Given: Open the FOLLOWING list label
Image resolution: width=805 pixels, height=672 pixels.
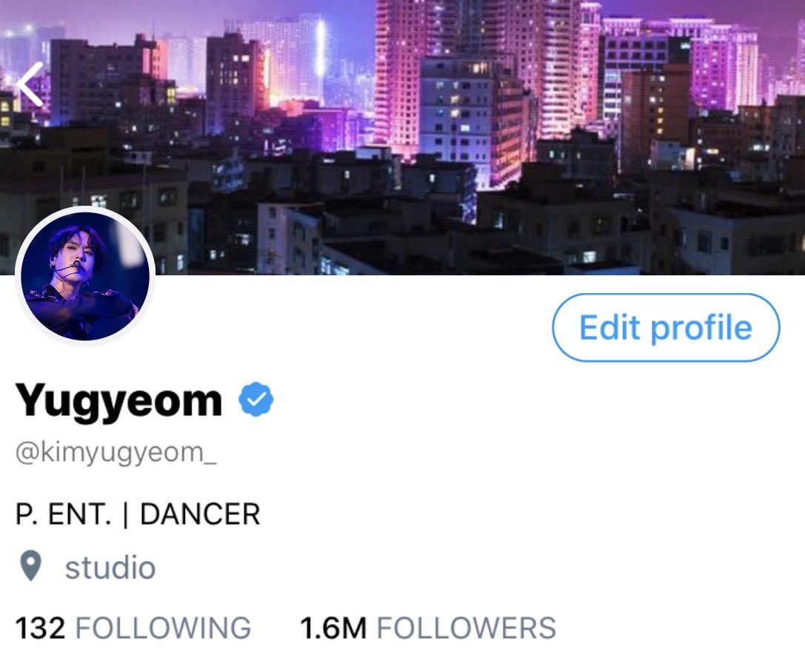Looking at the screenshot, I should (x=163, y=628).
